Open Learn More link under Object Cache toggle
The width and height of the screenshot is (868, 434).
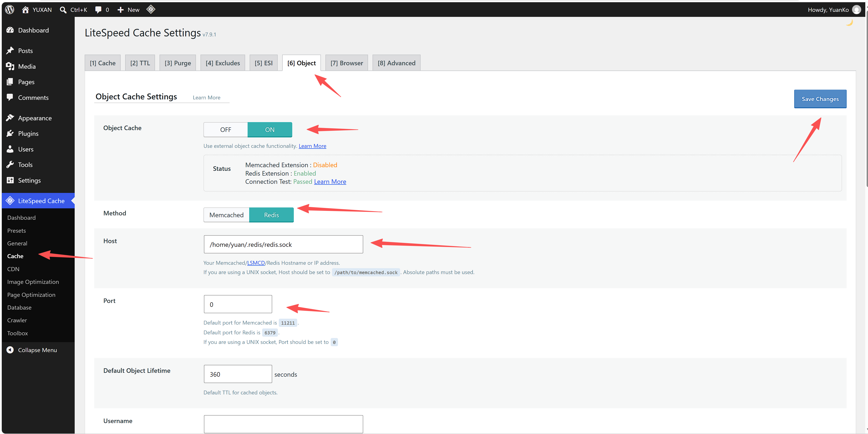312,146
